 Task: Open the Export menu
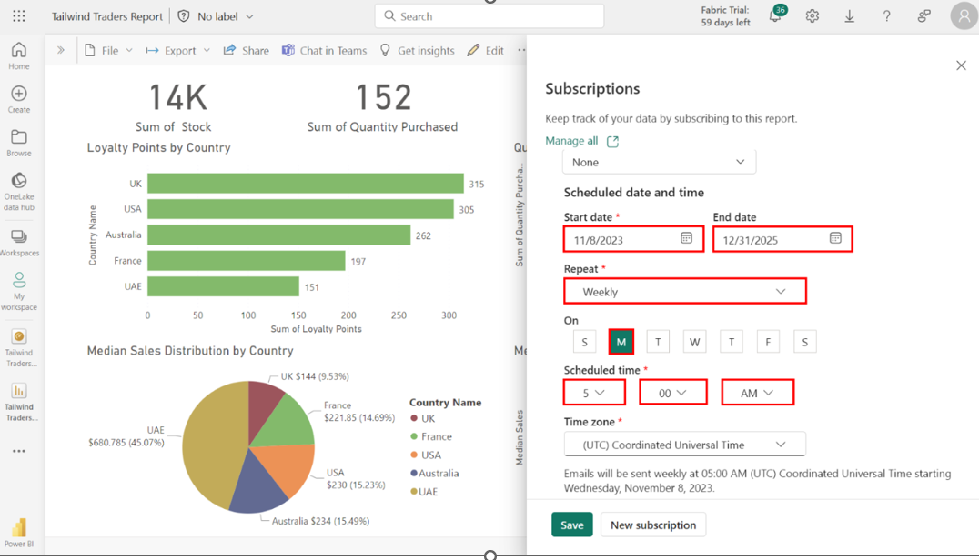coord(178,51)
